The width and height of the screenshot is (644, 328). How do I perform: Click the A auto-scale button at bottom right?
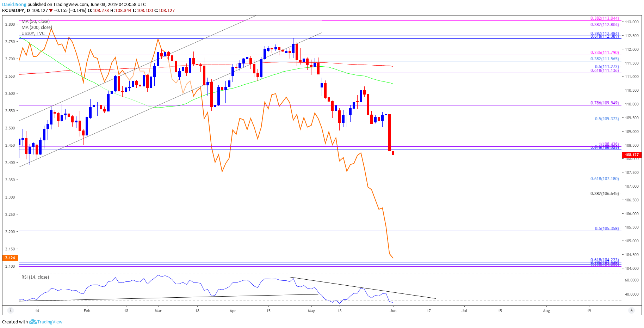point(632,310)
